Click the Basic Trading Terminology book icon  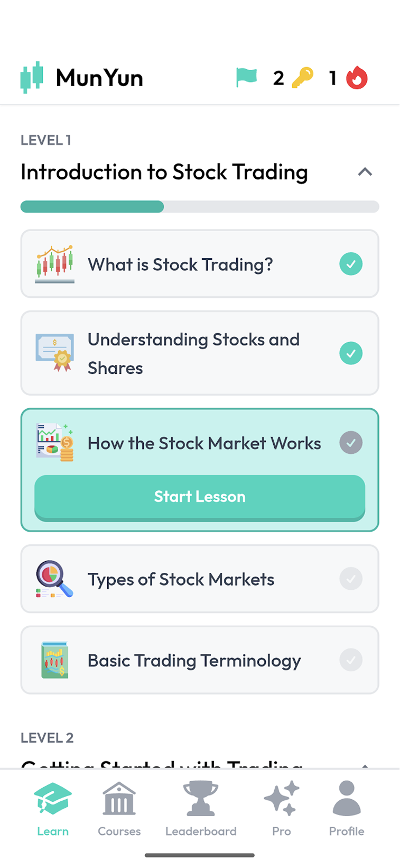54,660
